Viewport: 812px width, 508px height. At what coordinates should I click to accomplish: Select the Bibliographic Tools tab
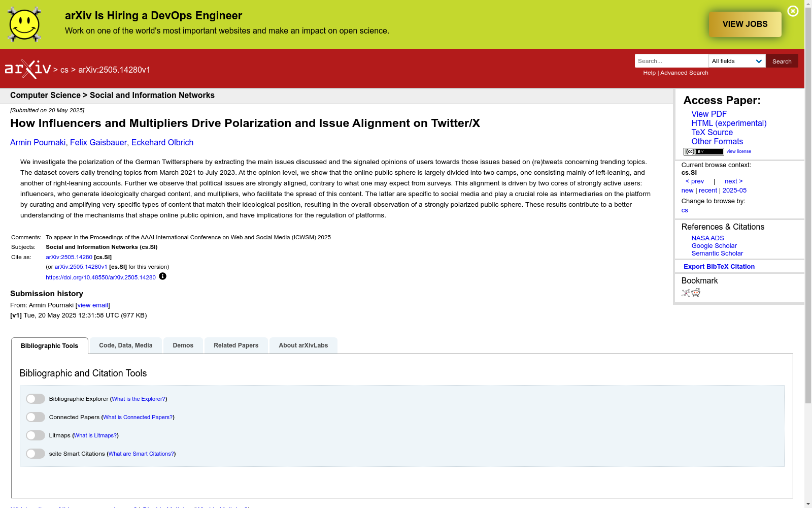50,346
